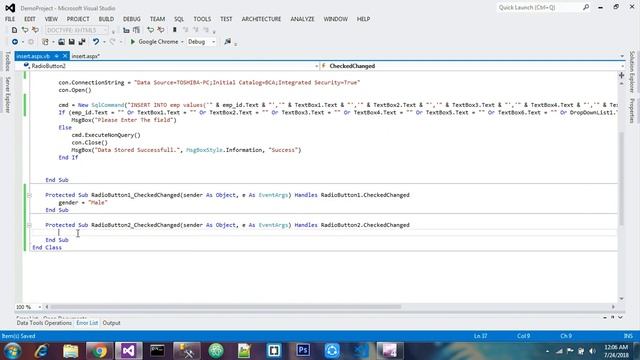Switch to the Error List tab
640x360 pixels.
87,323
